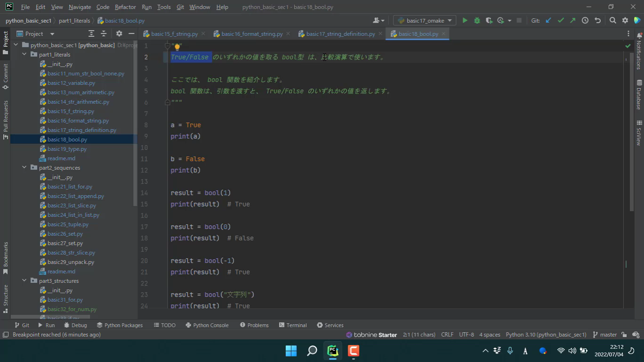Open the Project view selector dropdown
Image resolution: width=644 pixels, height=362 pixels.
(x=52, y=34)
